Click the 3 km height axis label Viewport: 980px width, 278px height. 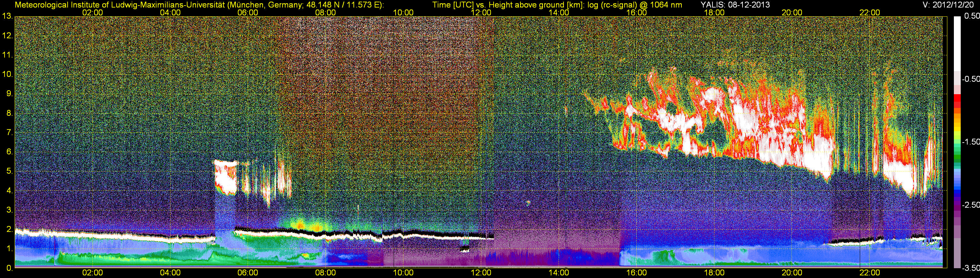(x=9, y=210)
